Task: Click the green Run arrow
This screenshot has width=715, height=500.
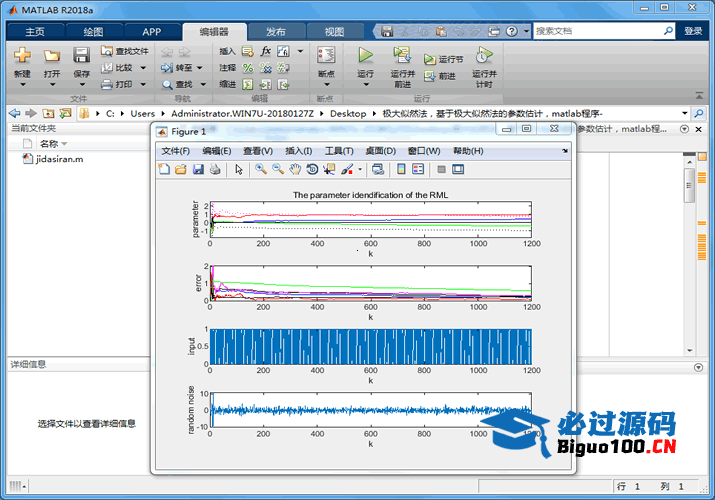Action: tap(365, 55)
